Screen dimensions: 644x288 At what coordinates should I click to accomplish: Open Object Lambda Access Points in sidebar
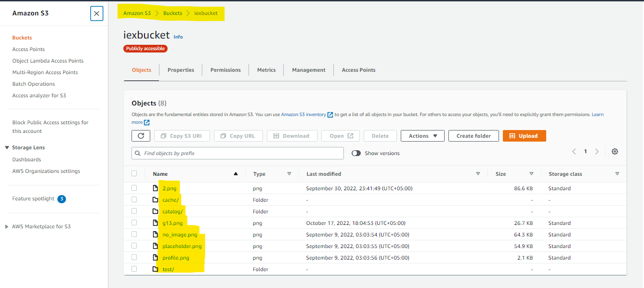coord(48,61)
